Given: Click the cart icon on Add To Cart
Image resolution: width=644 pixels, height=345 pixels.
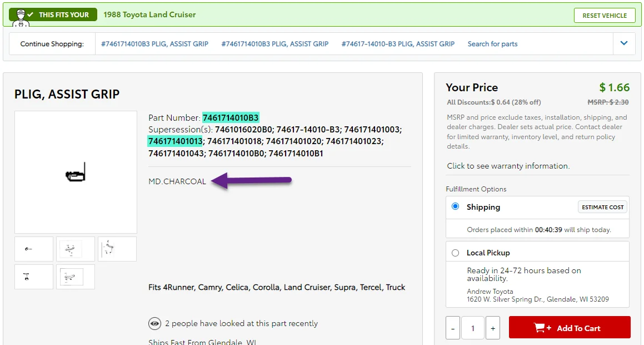Looking at the screenshot, I should click(x=542, y=328).
